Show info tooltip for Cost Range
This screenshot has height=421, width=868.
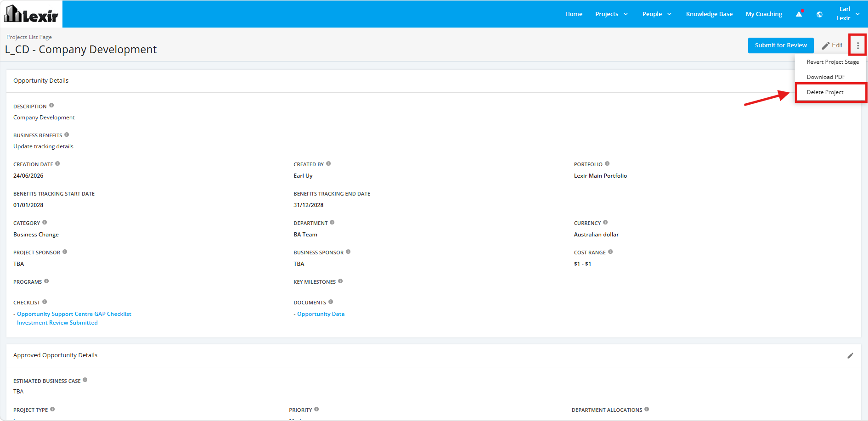click(x=610, y=252)
